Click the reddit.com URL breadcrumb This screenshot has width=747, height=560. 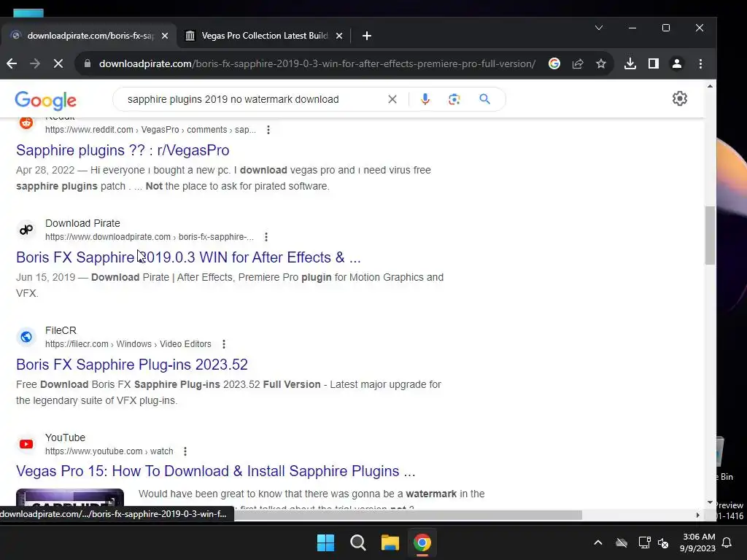tap(150, 130)
